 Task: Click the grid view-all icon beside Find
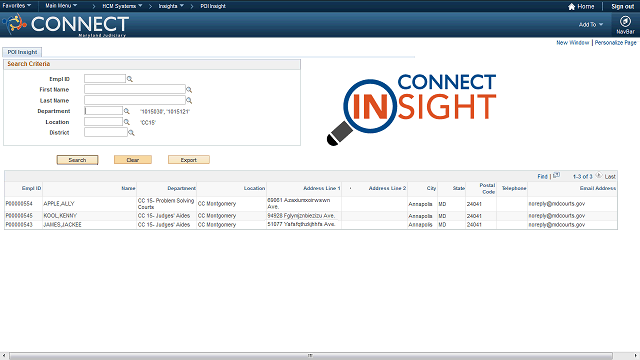pyautogui.click(x=556, y=176)
